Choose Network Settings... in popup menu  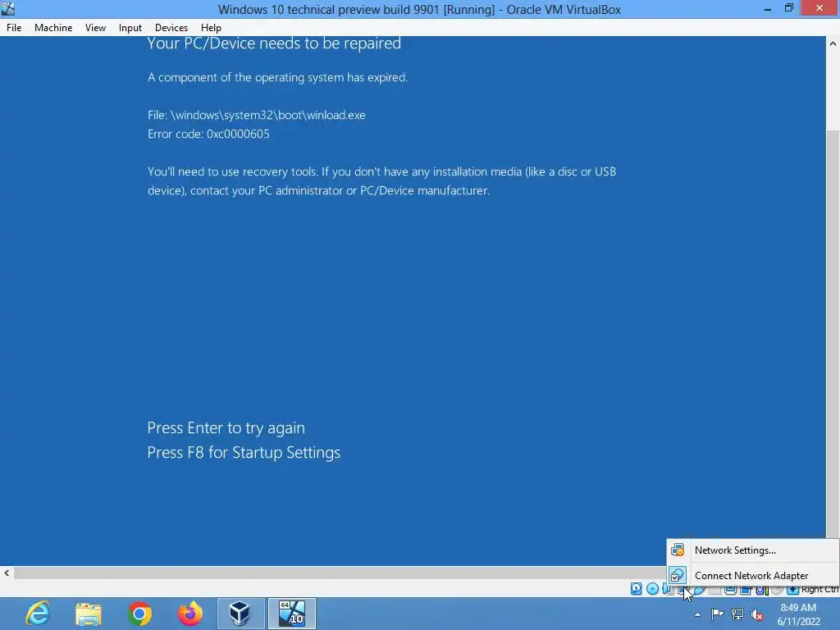pyautogui.click(x=753, y=550)
